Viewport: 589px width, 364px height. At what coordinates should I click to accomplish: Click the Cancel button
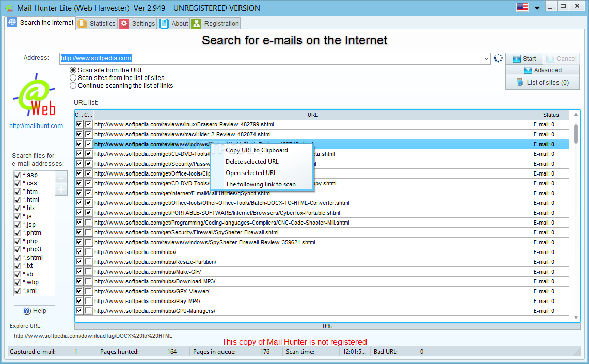coord(561,58)
